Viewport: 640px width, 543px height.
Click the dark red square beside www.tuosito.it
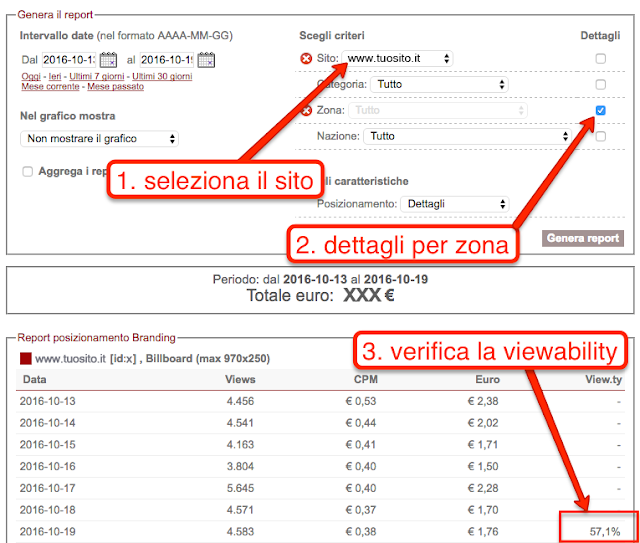(x=26, y=357)
